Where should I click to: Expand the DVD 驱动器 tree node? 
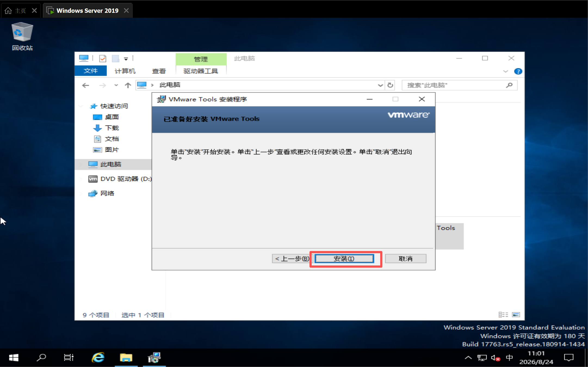coord(81,179)
